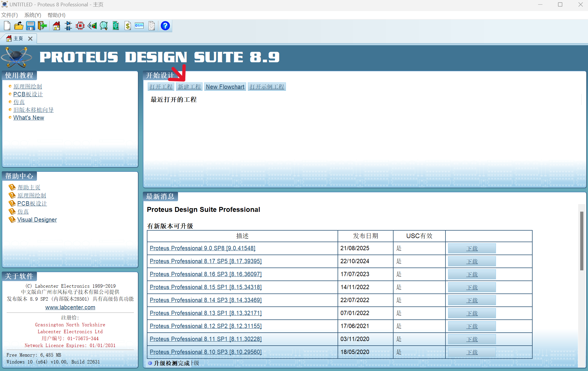Open PCB板设计 help in 帮助中心
The image size is (588, 371).
32,204
